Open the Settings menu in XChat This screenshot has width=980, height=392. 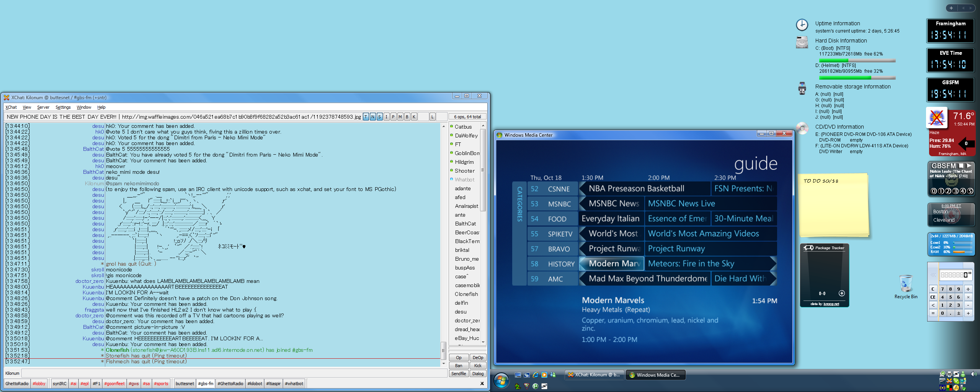click(x=63, y=107)
